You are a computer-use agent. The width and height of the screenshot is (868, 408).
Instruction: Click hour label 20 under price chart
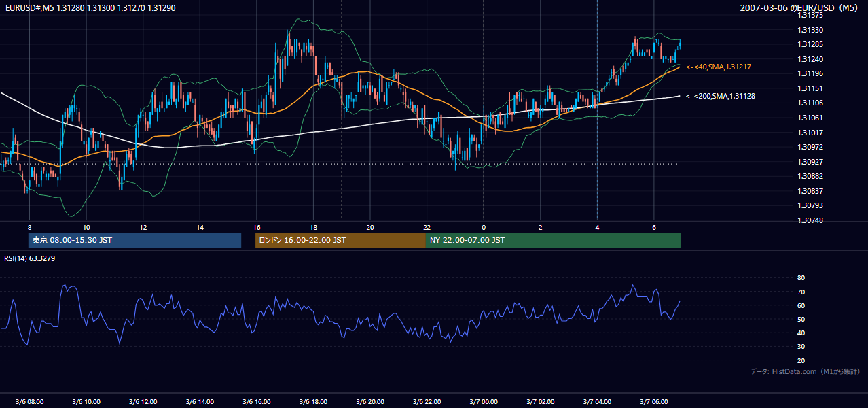(370, 227)
